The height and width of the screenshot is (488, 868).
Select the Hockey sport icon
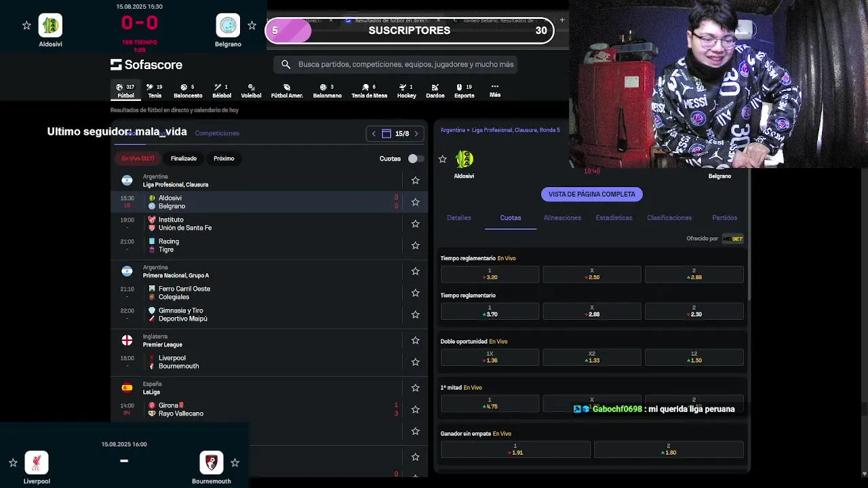pos(406,91)
